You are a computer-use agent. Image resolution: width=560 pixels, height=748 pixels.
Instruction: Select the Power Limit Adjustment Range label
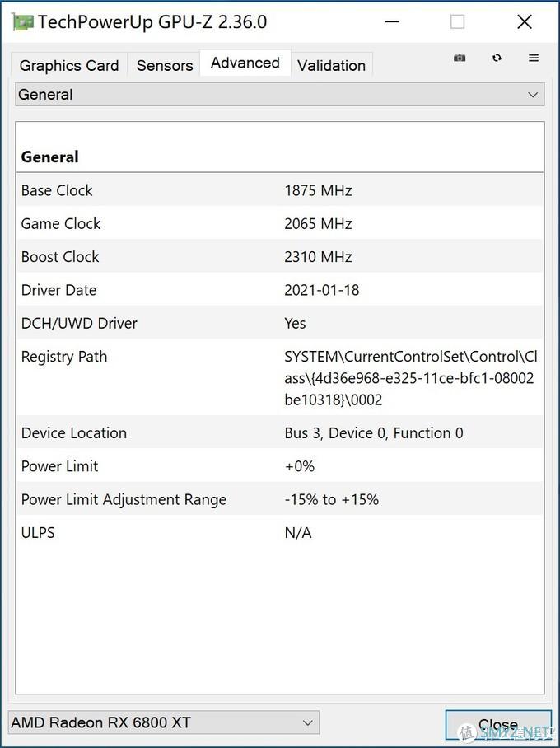coord(124,499)
